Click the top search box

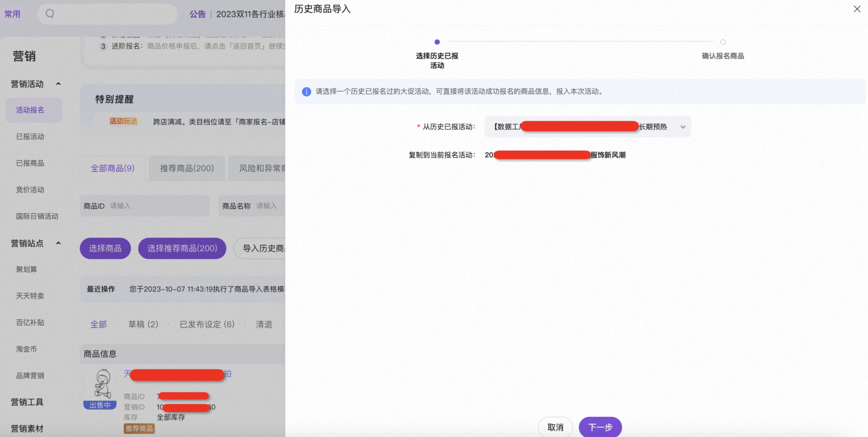pos(107,14)
